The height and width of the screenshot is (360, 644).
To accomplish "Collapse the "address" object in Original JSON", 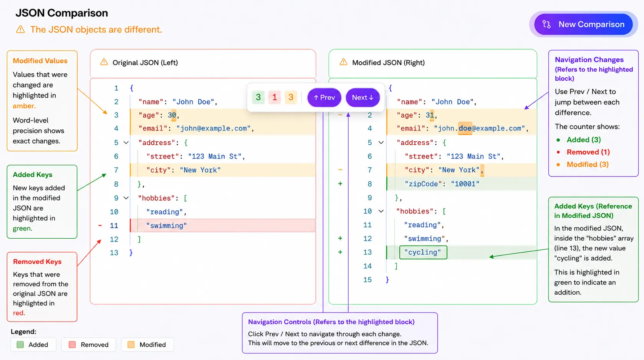I will [x=126, y=143].
